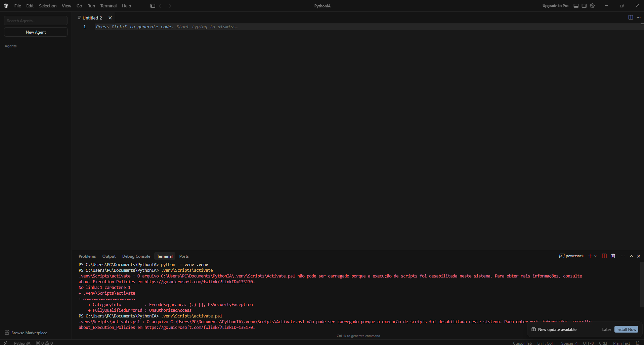
Task: Maximize the panel with the chevron up
Action: coord(631,256)
